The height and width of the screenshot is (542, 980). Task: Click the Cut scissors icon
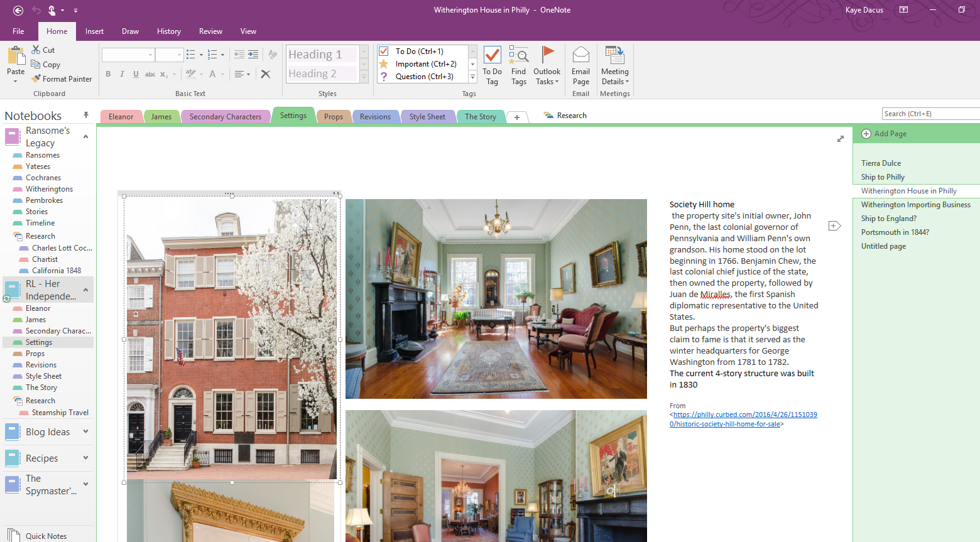point(36,50)
